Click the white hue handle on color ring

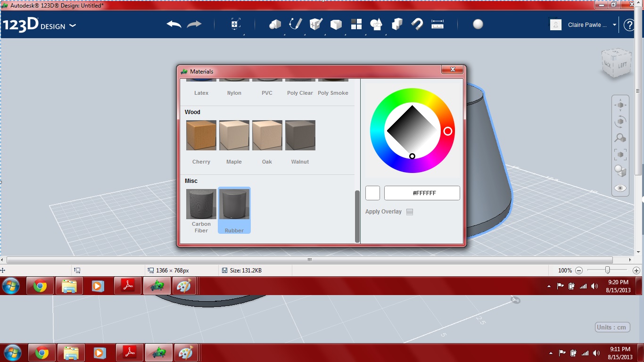(448, 131)
